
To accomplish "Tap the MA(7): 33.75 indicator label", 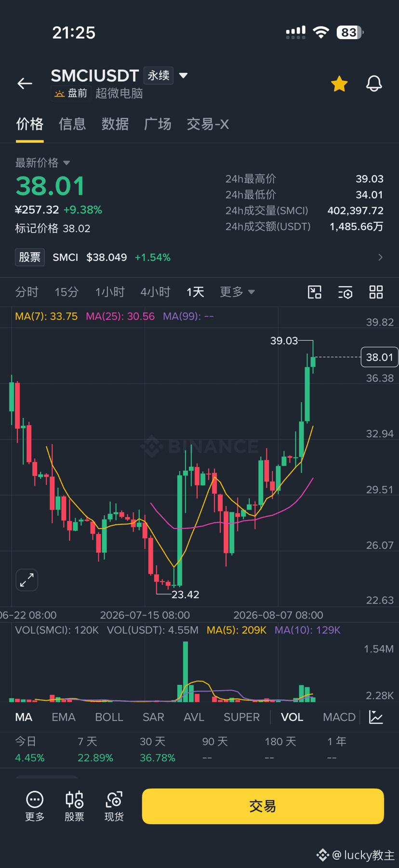I will coord(46,316).
